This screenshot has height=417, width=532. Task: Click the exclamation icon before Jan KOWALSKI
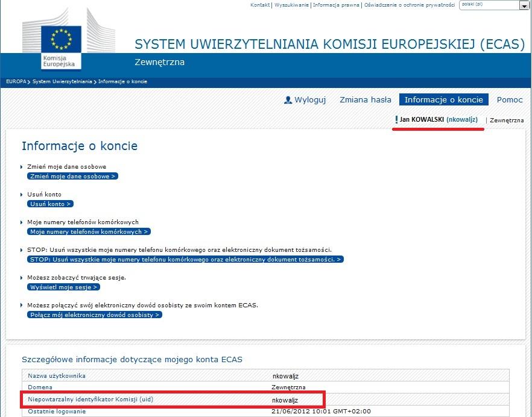(396, 119)
